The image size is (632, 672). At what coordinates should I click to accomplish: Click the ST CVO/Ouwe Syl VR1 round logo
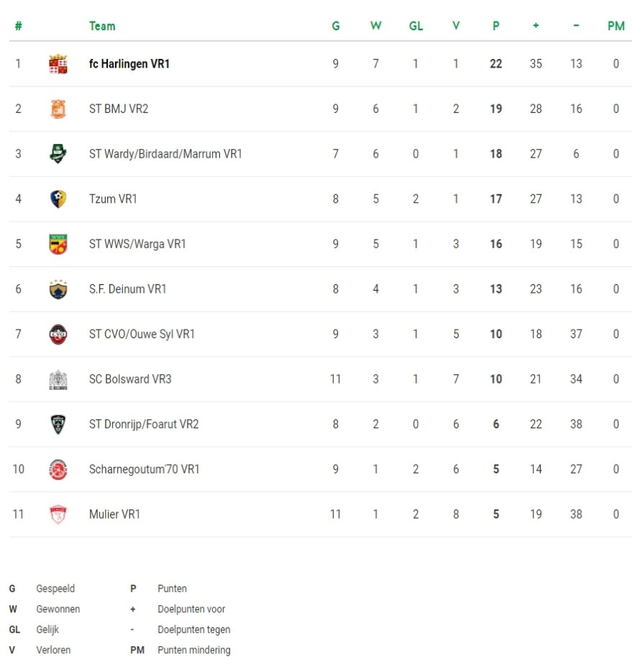tap(58, 335)
